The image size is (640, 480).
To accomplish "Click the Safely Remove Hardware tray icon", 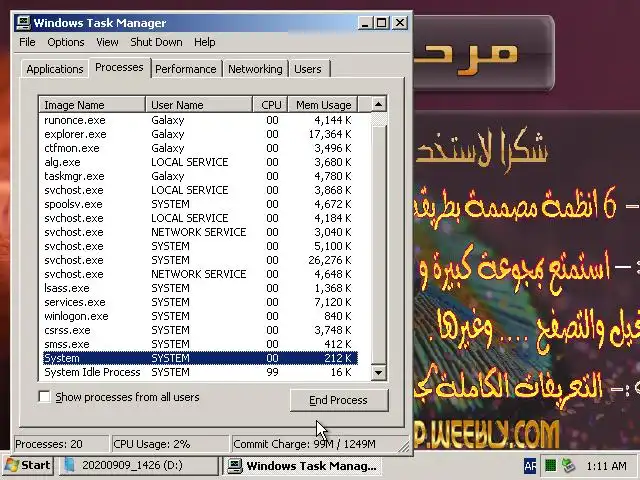I will [x=568, y=465].
